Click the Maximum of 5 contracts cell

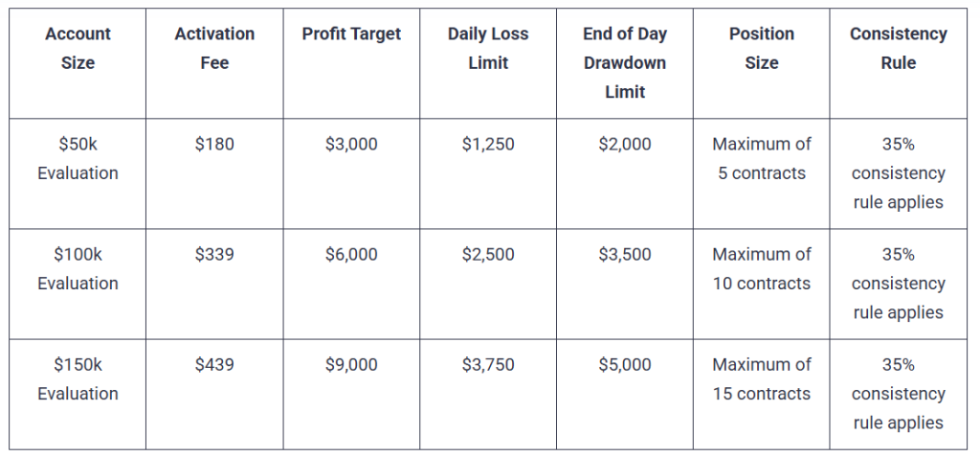[x=761, y=159]
